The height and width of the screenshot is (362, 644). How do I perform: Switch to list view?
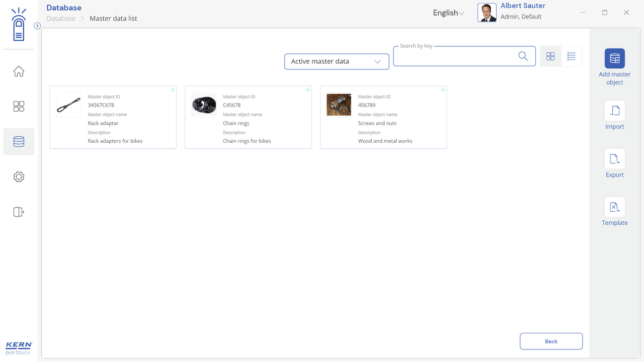click(571, 56)
